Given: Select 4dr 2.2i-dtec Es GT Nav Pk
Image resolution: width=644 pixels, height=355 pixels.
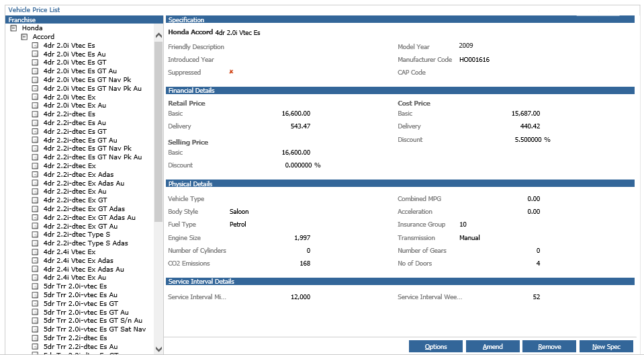Looking at the screenshot, I should point(87,149).
